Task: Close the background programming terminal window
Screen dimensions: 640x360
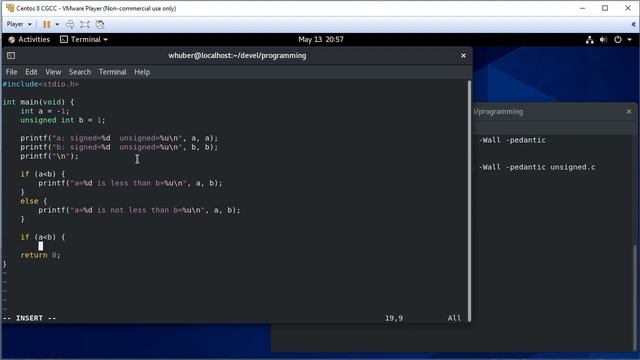Action: tap(629, 111)
